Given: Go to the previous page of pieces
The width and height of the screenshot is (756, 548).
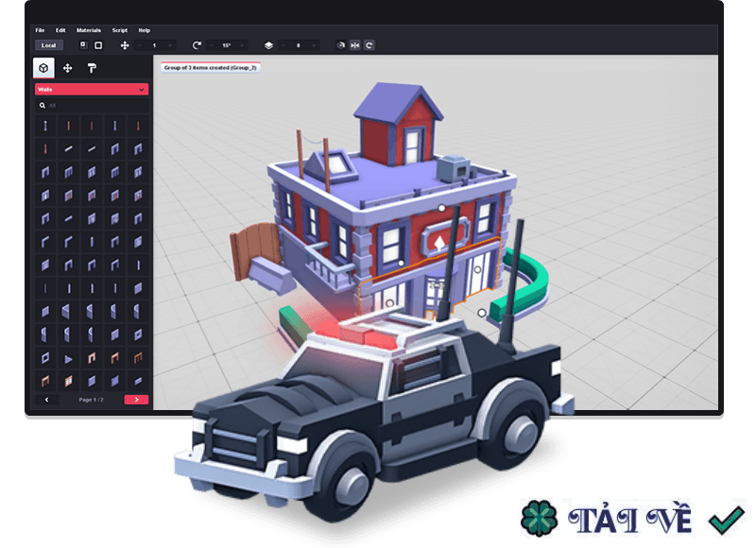Looking at the screenshot, I should [46, 400].
